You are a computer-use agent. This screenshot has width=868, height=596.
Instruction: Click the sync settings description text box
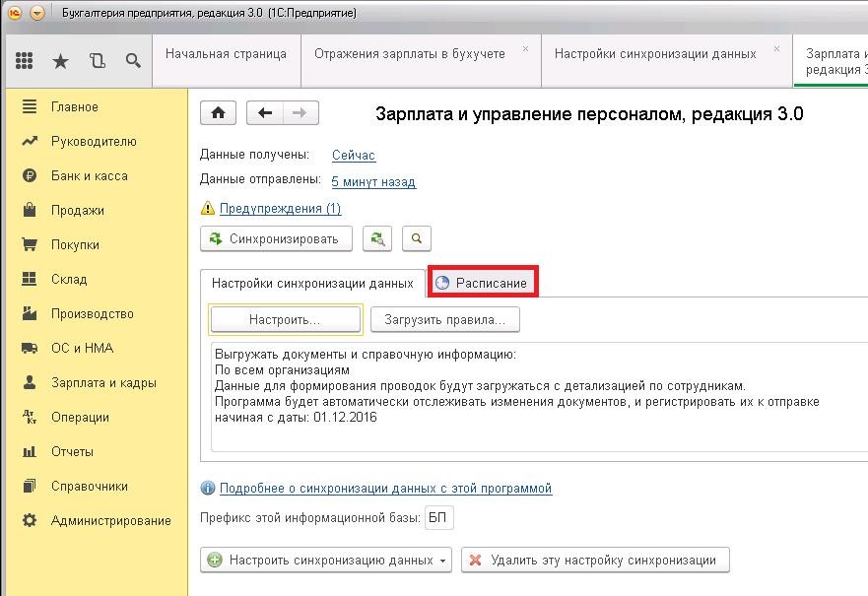pyautogui.click(x=539, y=397)
